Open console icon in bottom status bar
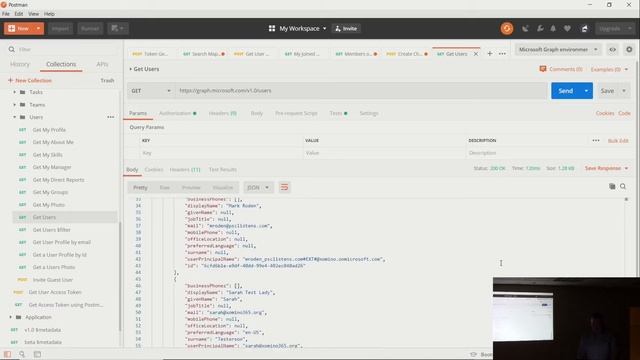 [37, 354]
